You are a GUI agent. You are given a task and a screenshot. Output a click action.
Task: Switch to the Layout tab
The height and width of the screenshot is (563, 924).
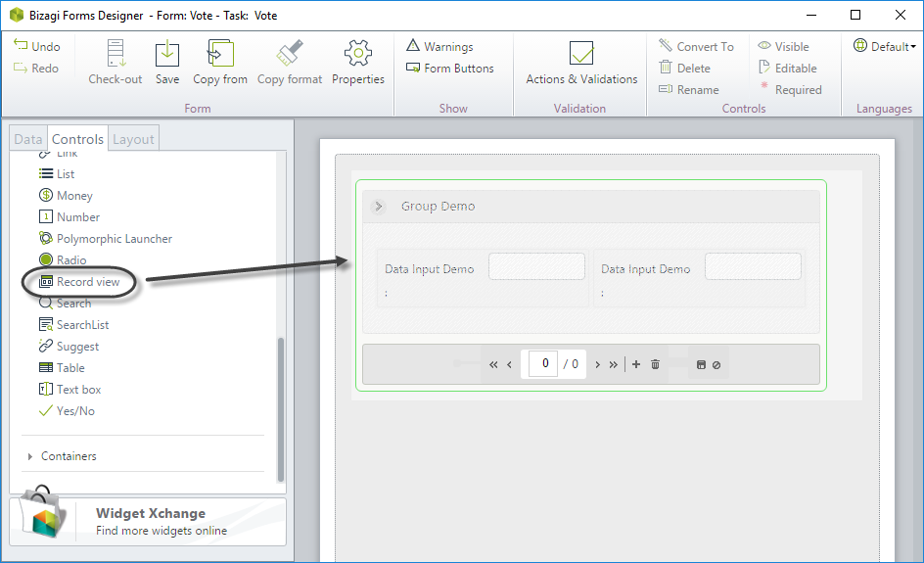pyautogui.click(x=133, y=139)
